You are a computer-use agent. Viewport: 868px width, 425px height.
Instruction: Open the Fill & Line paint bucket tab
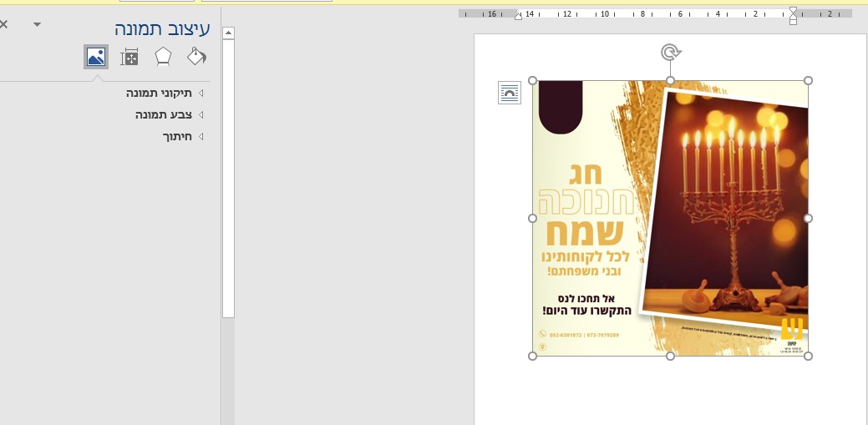tap(196, 57)
